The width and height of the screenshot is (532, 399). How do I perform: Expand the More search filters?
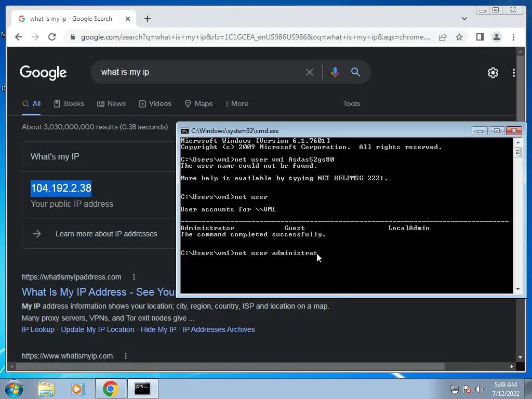(237, 104)
